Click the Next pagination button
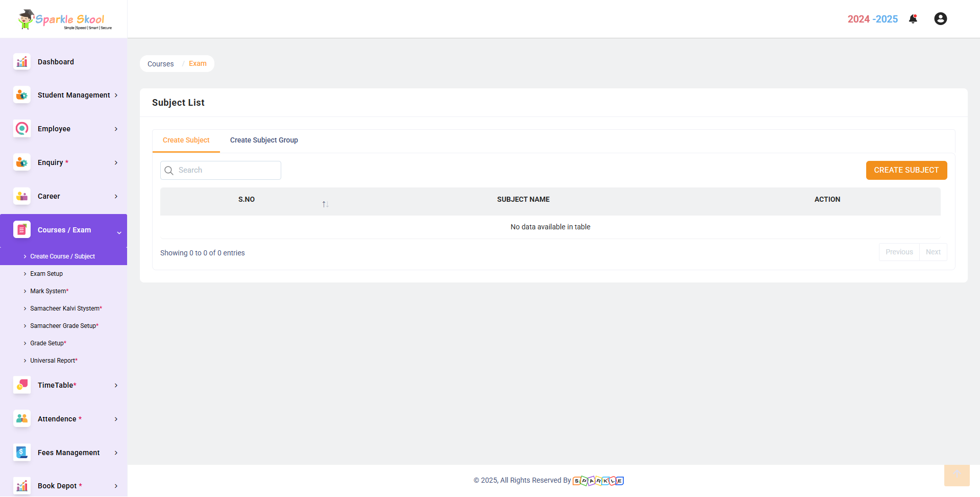This screenshot has width=980, height=497. click(933, 252)
